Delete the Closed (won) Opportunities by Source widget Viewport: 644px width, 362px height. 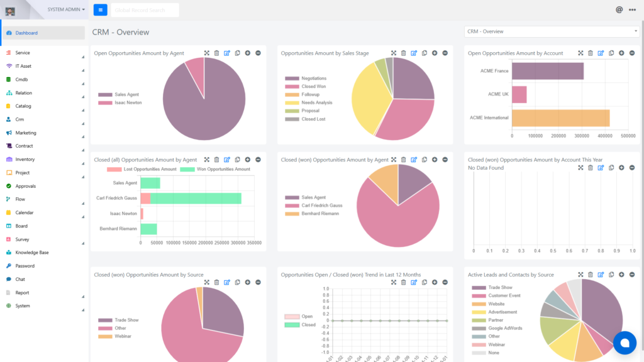pos(217,282)
